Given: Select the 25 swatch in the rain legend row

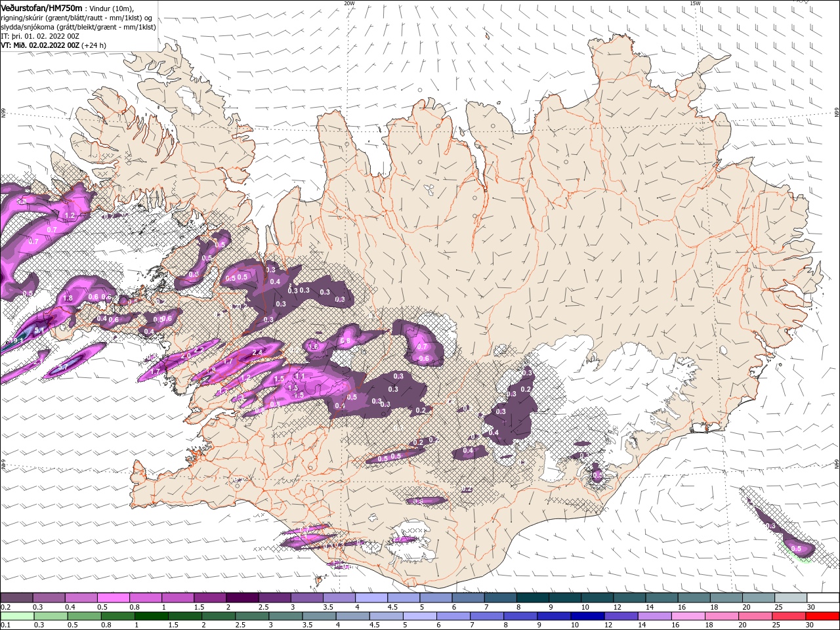Looking at the screenshot, I should 788,616.
